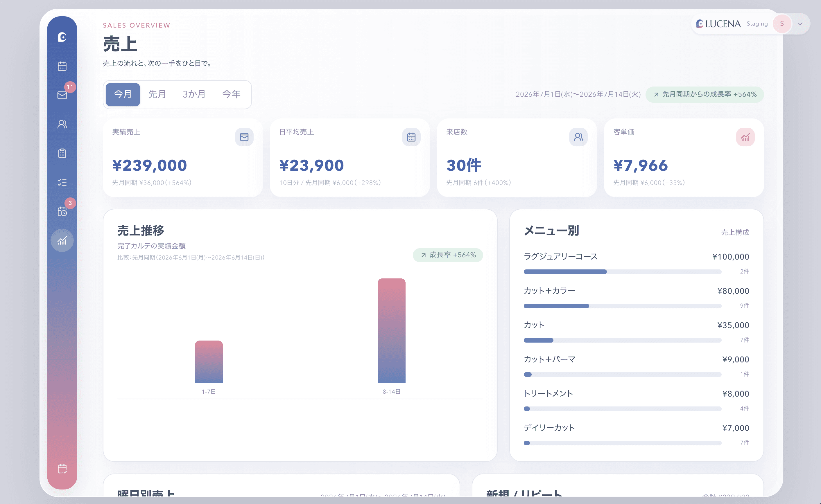821x504 pixels.
Task: Click the カット+カラー progress bar
Action: coord(623,306)
